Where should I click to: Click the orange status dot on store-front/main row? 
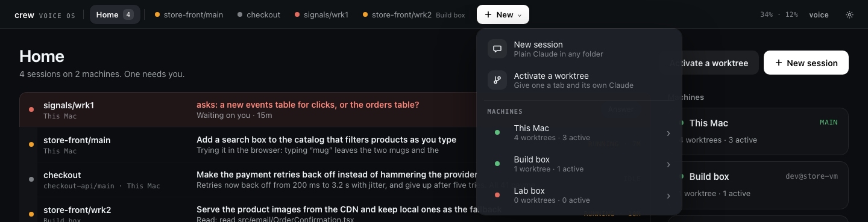[x=31, y=144]
